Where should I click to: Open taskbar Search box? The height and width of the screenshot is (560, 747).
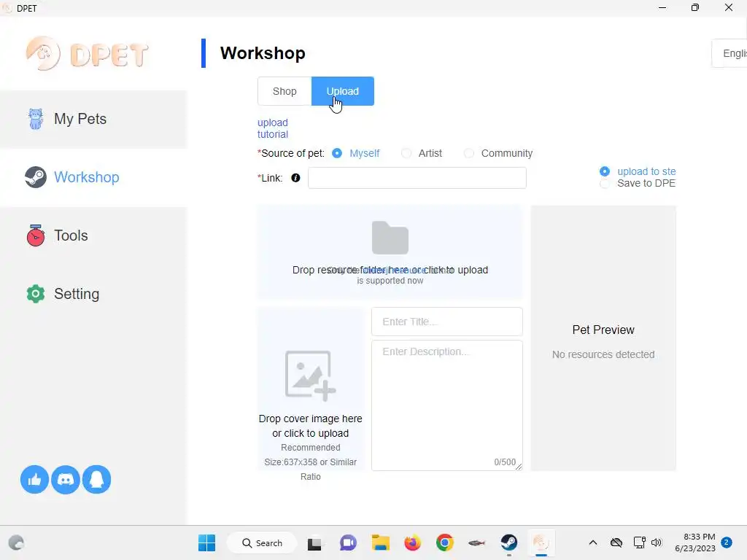click(262, 542)
